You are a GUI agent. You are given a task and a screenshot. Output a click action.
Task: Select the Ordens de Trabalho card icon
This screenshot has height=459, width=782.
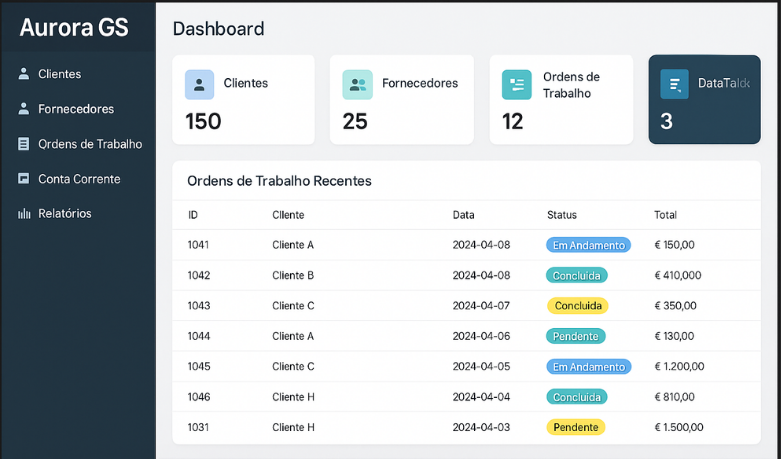[516, 85]
